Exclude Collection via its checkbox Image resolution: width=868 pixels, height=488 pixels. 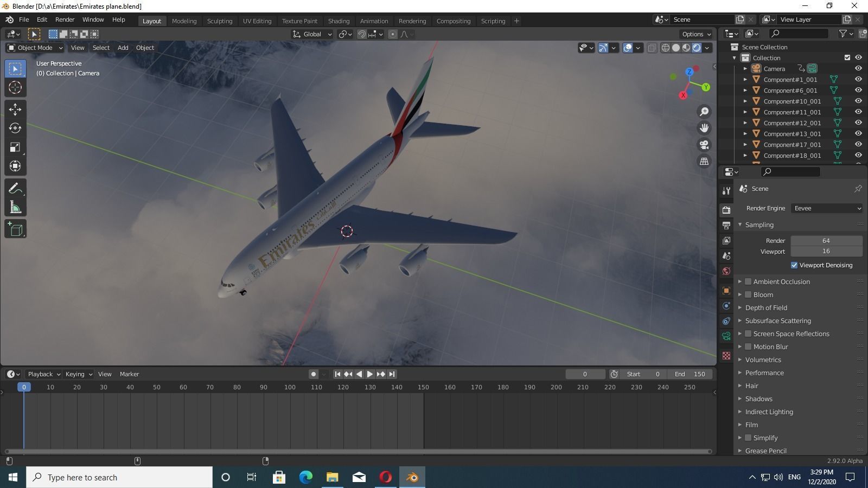coord(847,57)
